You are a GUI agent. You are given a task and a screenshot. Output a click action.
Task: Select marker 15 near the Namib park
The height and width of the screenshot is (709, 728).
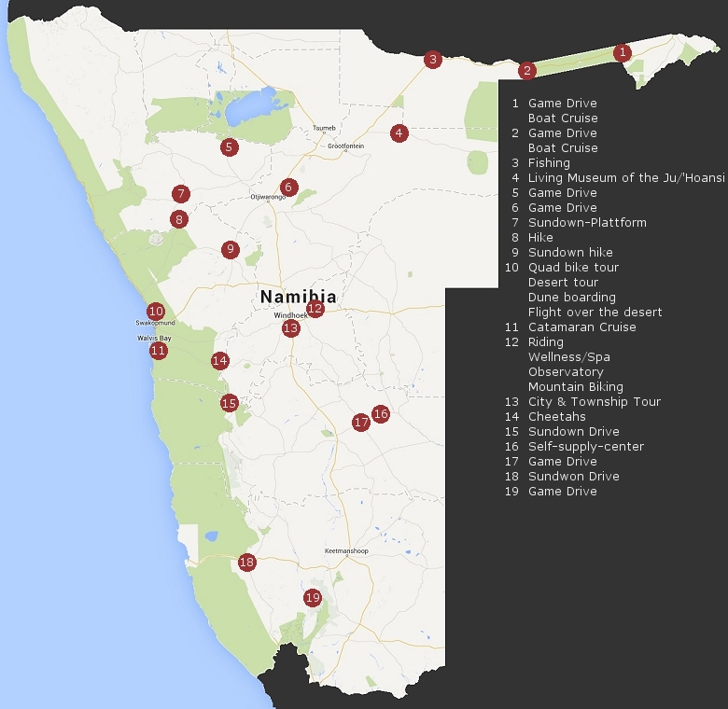click(x=230, y=403)
